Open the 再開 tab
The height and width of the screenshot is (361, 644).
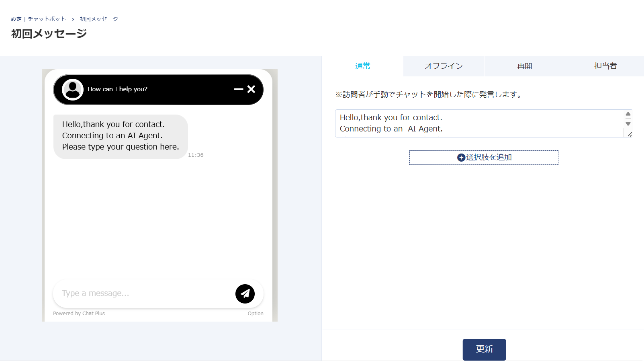coord(525,66)
